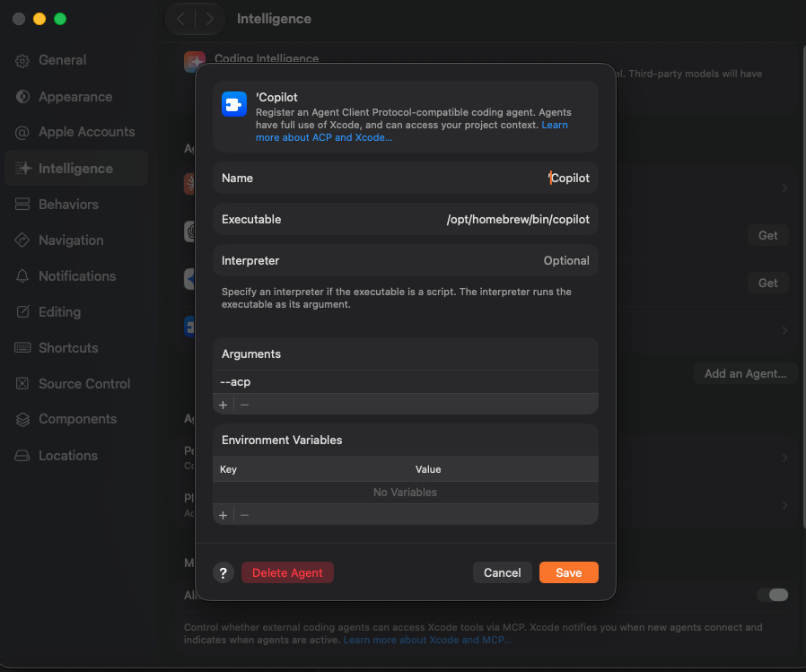This screenshot has width=806, height=672.
Task: Click the Key column header
Action: (228, 469)
